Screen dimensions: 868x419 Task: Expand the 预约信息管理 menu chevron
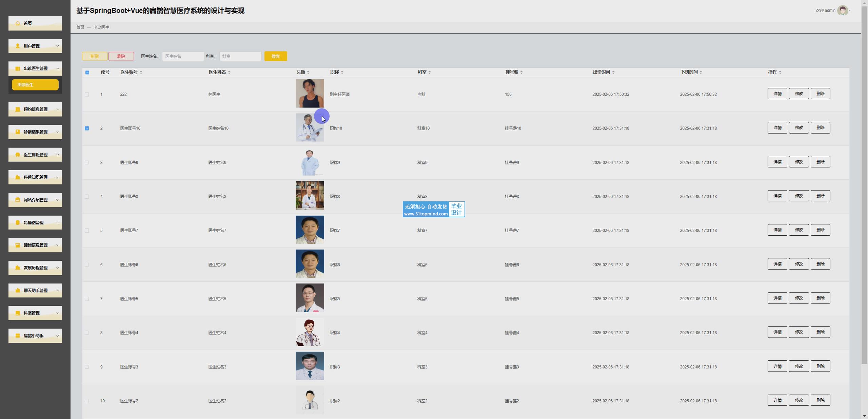pos(57,109)
